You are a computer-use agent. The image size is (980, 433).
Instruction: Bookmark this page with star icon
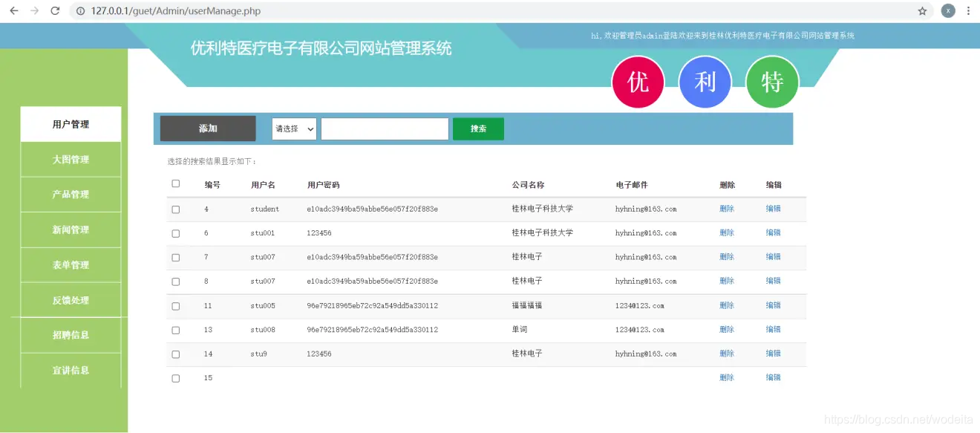[922, 11]
